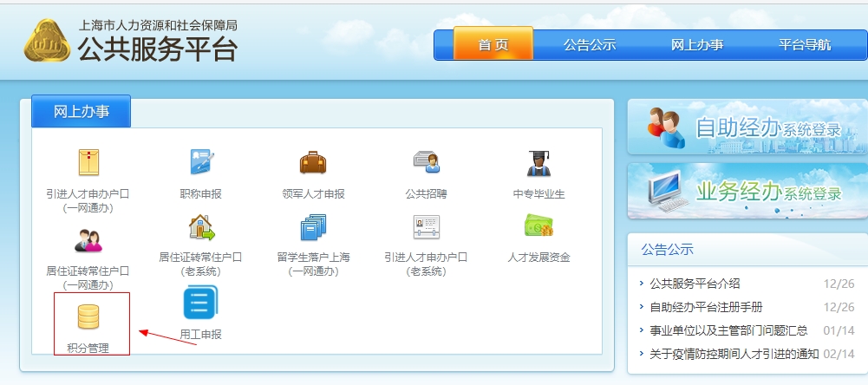The height and width of the screenshot is (385, 868).
Task: Click the 02/14 announcement date
Action: (x=839, y=354)
